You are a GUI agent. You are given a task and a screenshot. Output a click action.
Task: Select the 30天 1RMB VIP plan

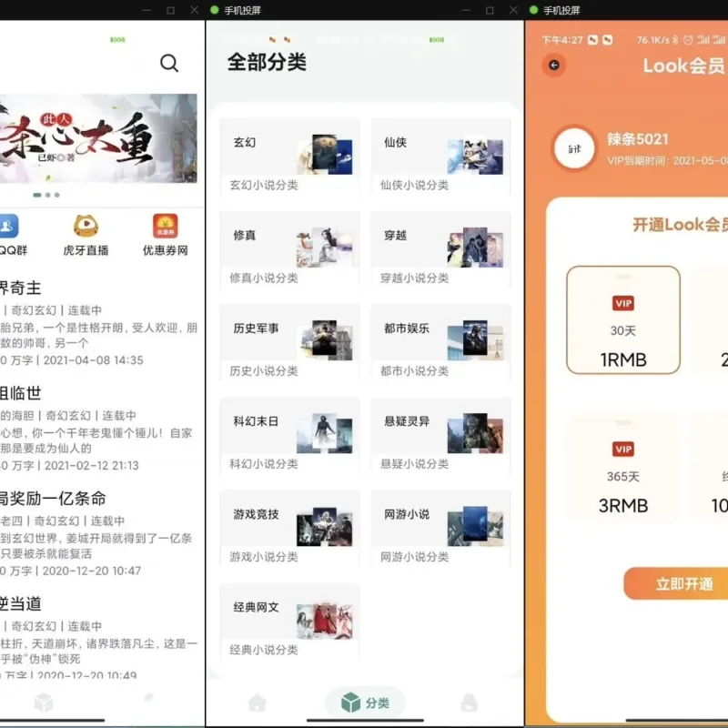(623, 320)
